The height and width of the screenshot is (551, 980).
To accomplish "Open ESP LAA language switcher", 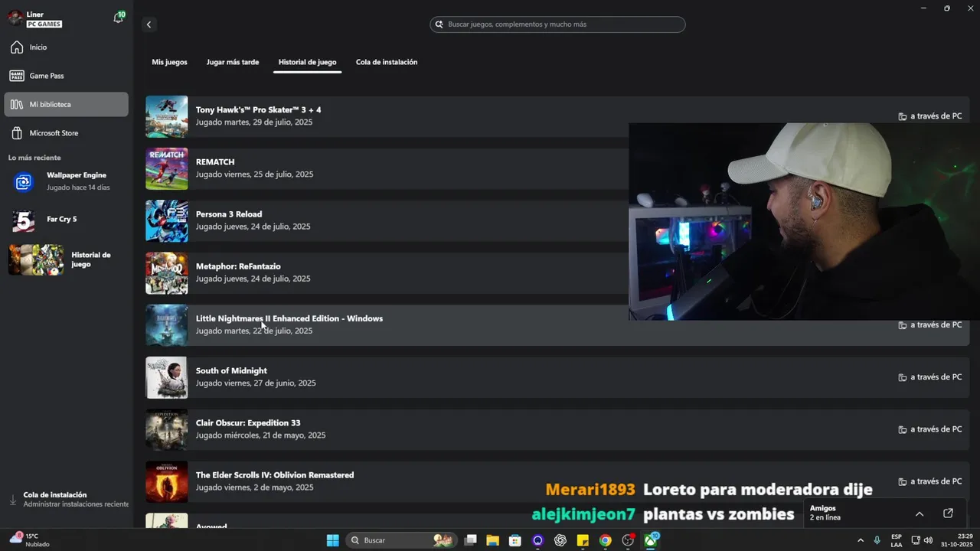I will [897, 540].
